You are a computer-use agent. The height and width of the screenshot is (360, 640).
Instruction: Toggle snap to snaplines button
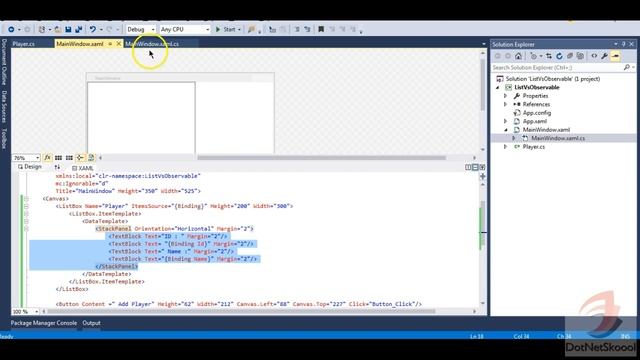[80, 158]
